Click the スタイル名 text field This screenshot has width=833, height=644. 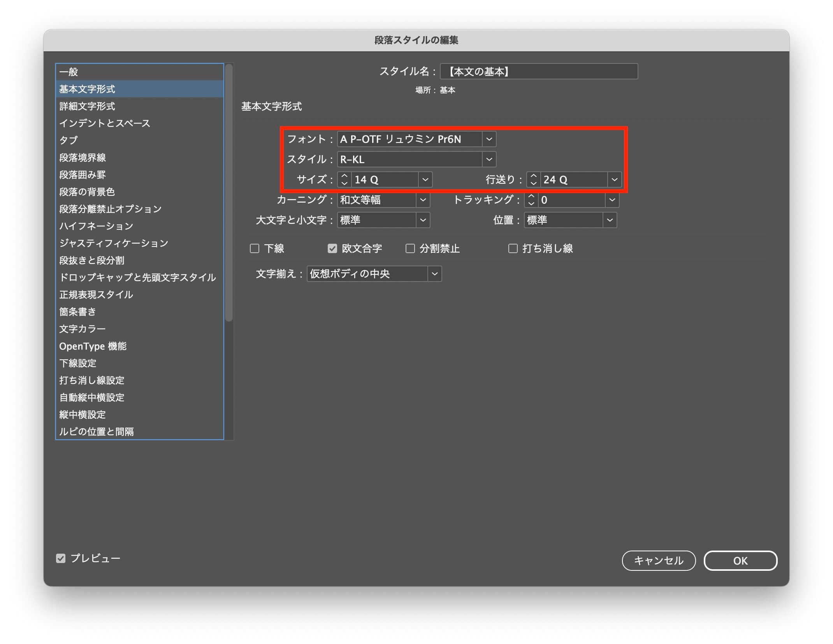(539, 72)
